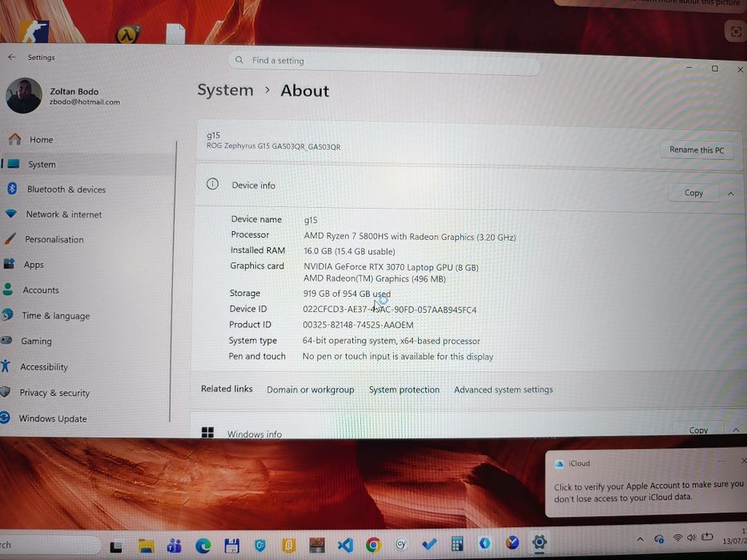747x560 pixels.
Task: Select the Device ID value text
Action: 389,310
